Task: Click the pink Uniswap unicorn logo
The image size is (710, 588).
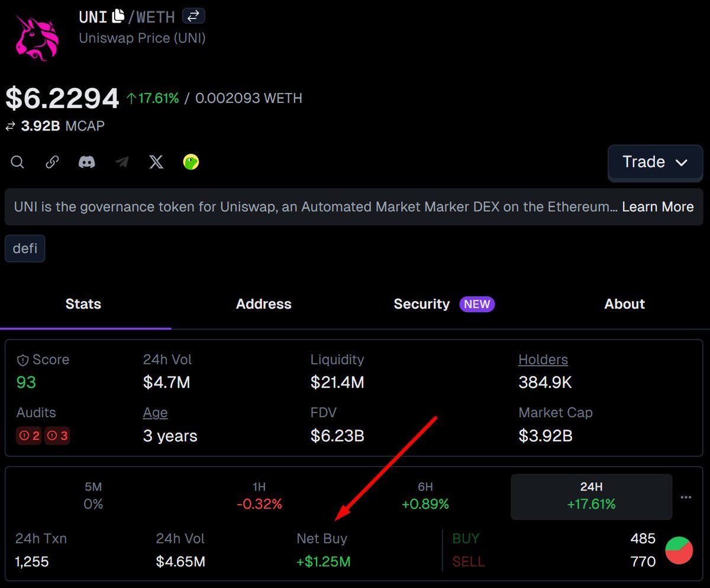Action: pyautogui.click(x=37, y=38)
